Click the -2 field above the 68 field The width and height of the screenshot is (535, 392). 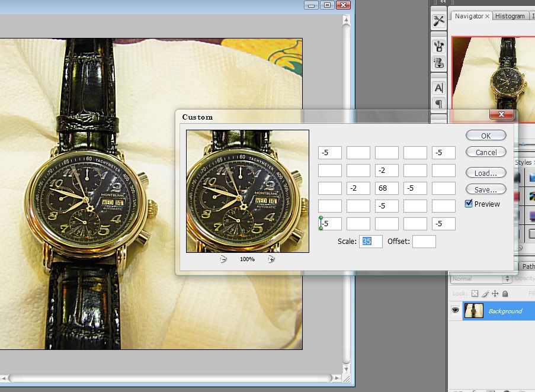tap(386, 171)
